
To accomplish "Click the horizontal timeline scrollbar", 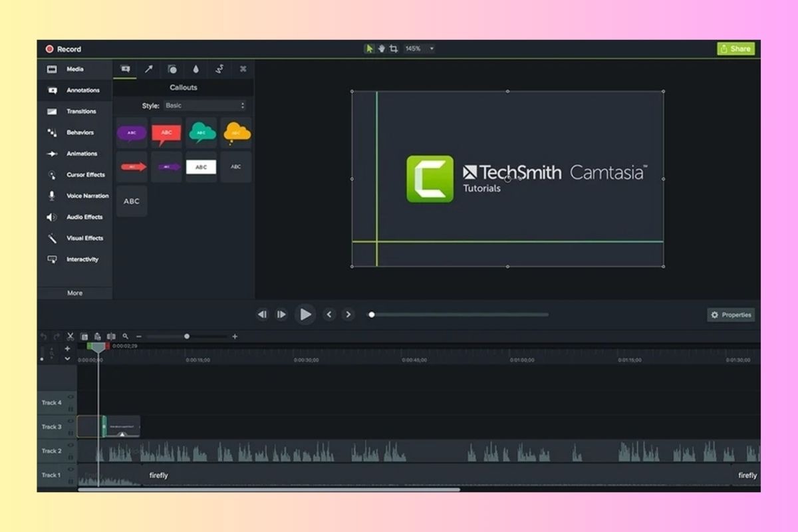I will (x=269, y=490).
